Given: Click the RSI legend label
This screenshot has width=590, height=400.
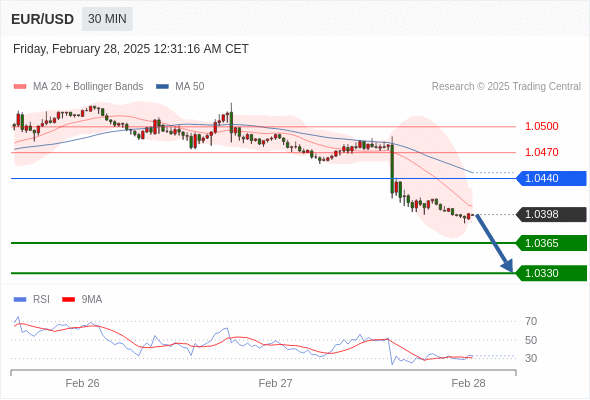Looking at the screenshot, I should point(41,300).
